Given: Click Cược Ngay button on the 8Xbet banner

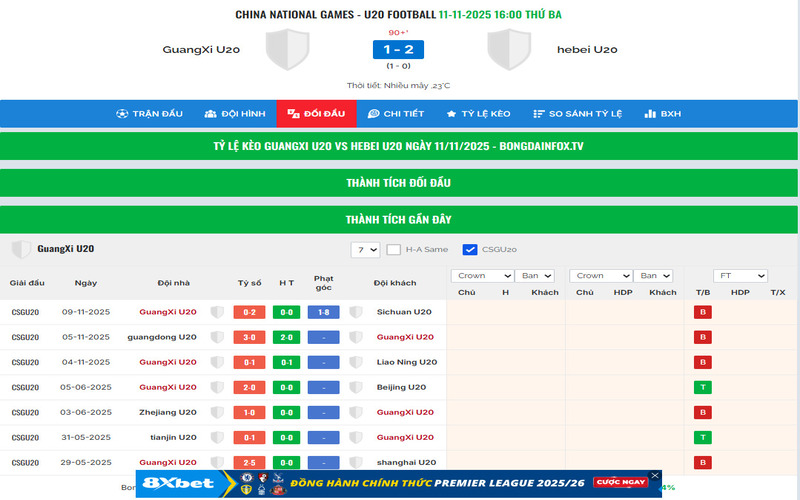Looking at the screenshot, I should [x=620, y=483].
